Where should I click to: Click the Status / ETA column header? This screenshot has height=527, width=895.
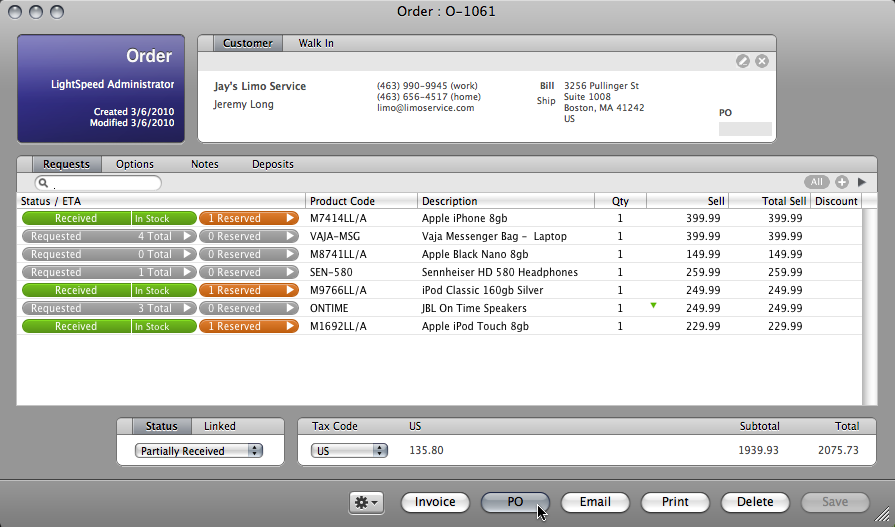(x=162, y=201)
